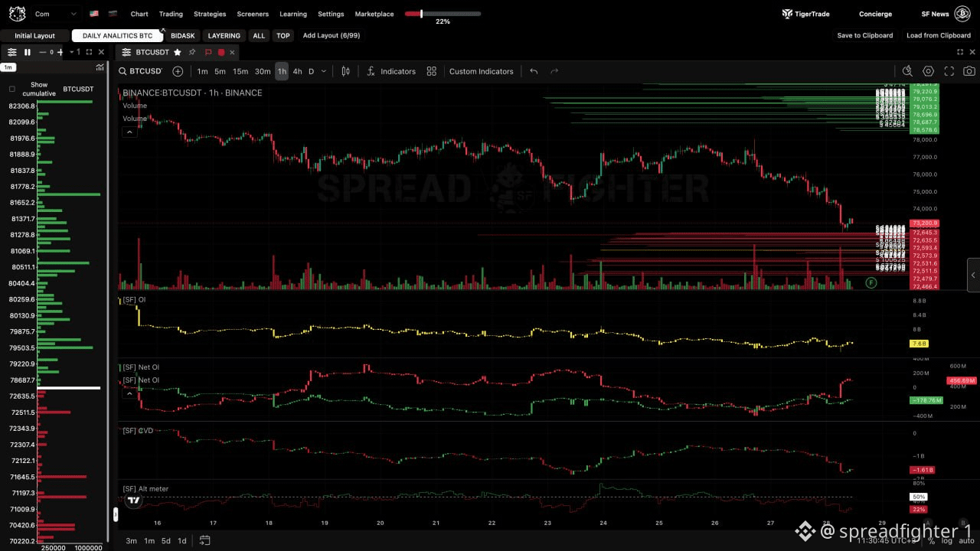Image resolution: width=980 pixels, height=551 pixels.
Task: Switch the chart to fullscreen mode
Action: pyautogui.click(x=949, y=71)
